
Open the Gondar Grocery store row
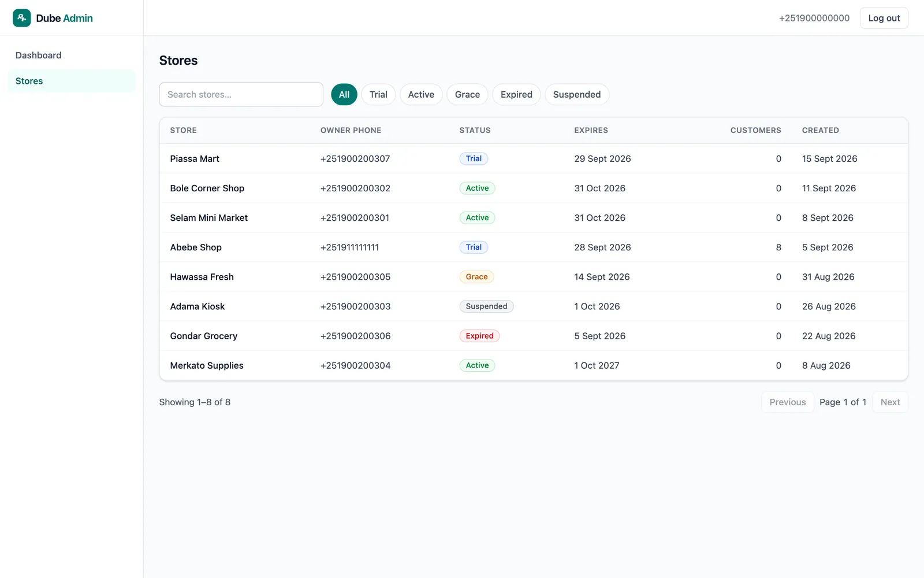pos(534,336)
